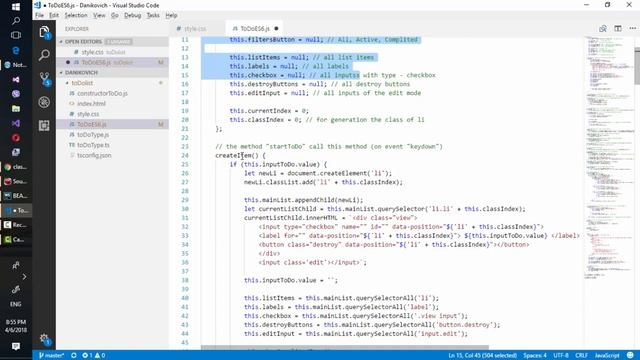Open style.css under the toDolist folder

(x=112, y=114)
